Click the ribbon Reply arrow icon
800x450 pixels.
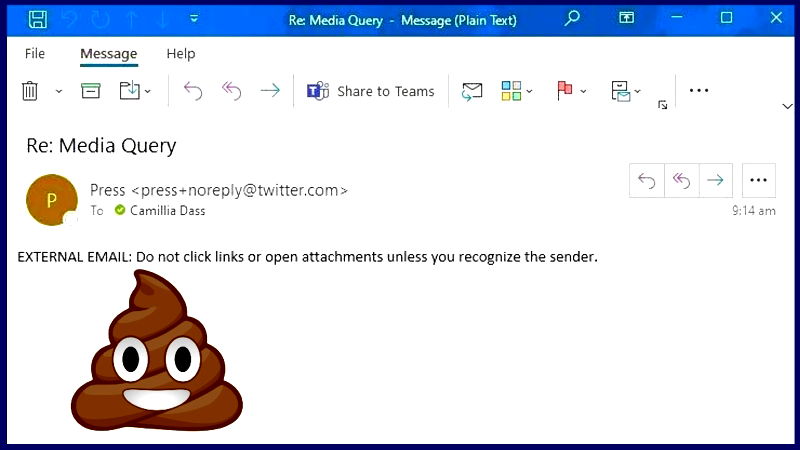[193, 91]
